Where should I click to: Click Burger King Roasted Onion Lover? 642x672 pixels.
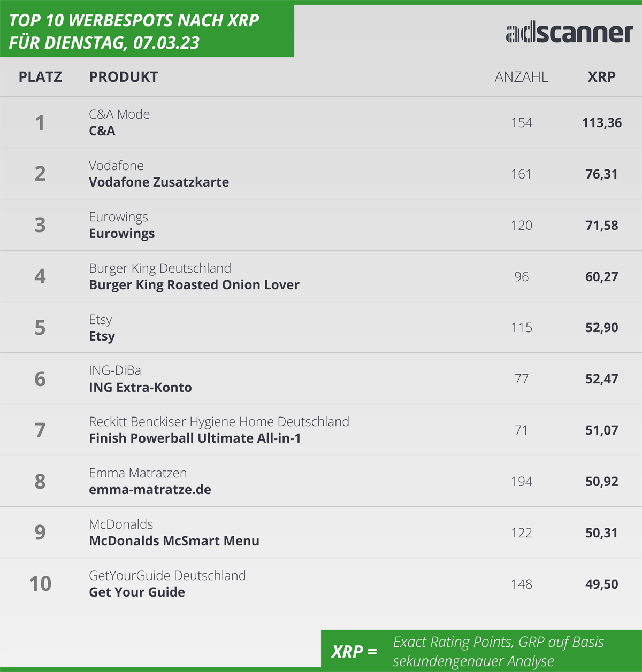click(194, 285)
